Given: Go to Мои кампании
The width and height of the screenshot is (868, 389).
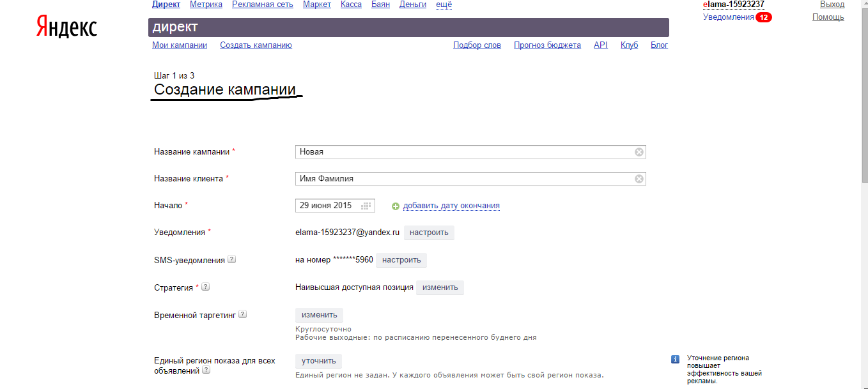Looking at the screenshot, I should tap(180, 45).
